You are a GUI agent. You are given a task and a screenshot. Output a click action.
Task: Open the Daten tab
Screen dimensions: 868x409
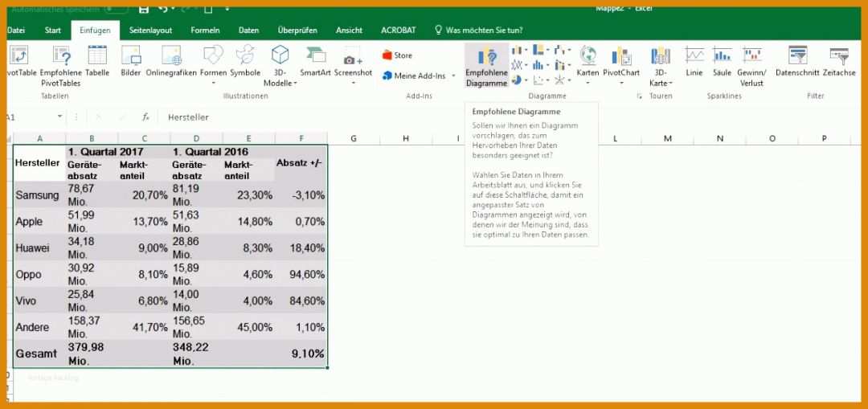pos(248,31)
